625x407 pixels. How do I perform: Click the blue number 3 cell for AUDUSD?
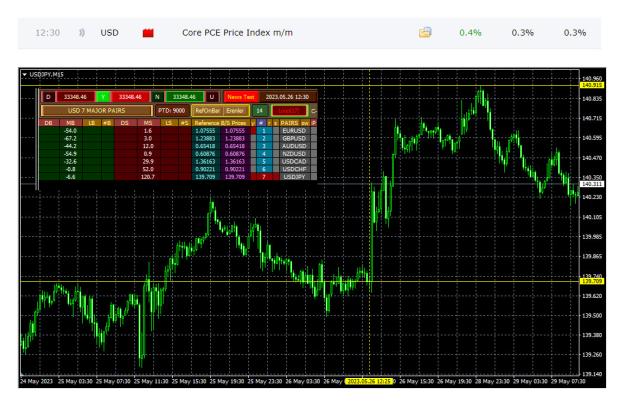[x=264, y=146]
